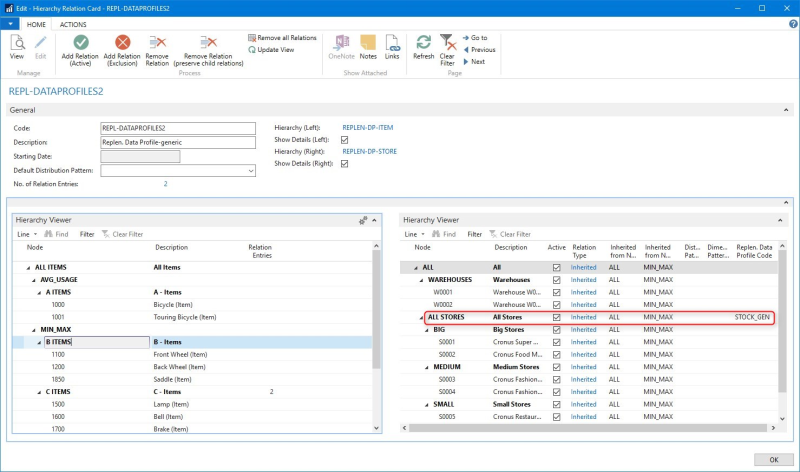Click the Clear Filter ribbon icon
800x472 pixels.
tap(448, 42)
